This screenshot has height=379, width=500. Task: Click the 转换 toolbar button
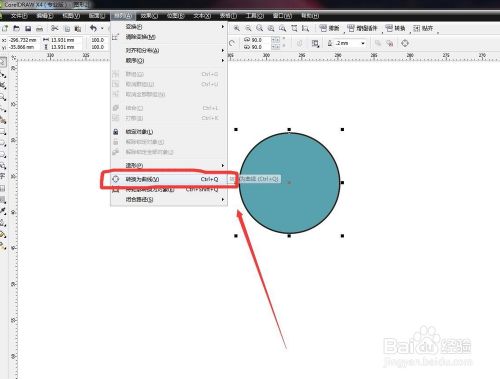[x=395, y=29]
